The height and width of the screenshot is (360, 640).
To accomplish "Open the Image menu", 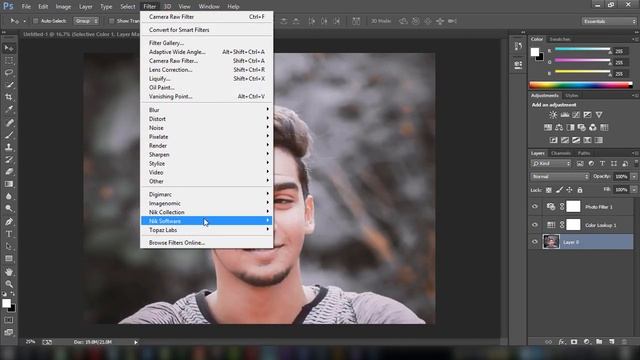I will coord(63,7).
